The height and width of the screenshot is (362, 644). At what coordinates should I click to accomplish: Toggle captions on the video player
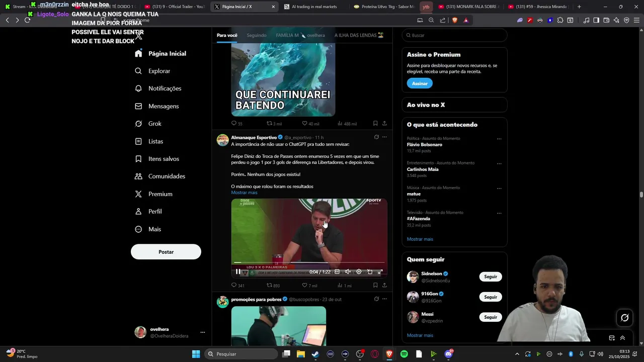tap(337, 271)
